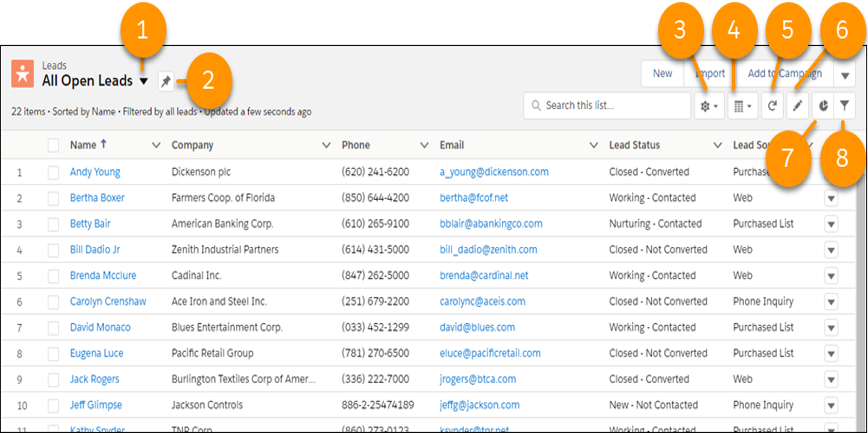Check the box for Jack Rogers
Image resolution: width=868 pixels, height=433 pixels.
point(53,380)
